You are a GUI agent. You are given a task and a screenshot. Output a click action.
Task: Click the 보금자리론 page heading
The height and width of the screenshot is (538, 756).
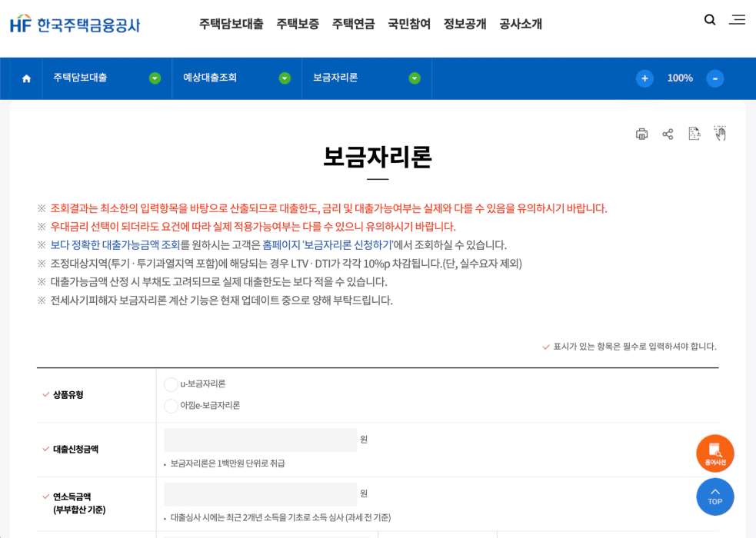point(378,157)
